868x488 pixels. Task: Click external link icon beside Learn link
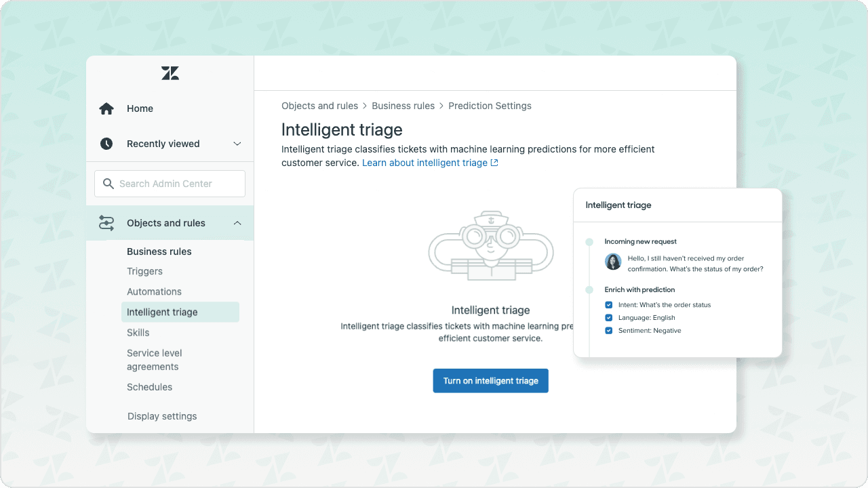tap(494, 163)
